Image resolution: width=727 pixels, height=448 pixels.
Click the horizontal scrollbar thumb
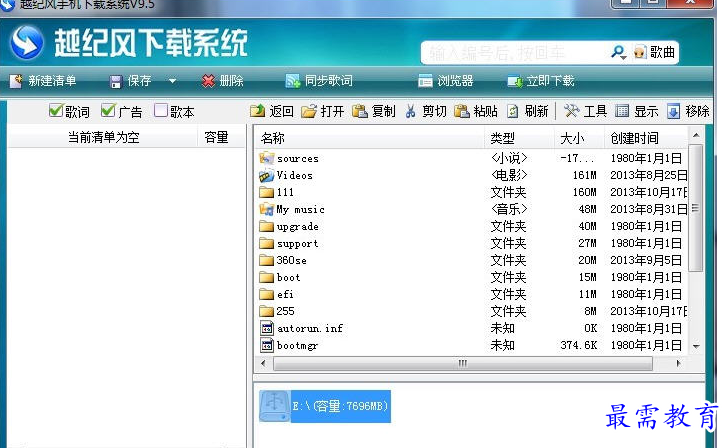tap(463, 364)
